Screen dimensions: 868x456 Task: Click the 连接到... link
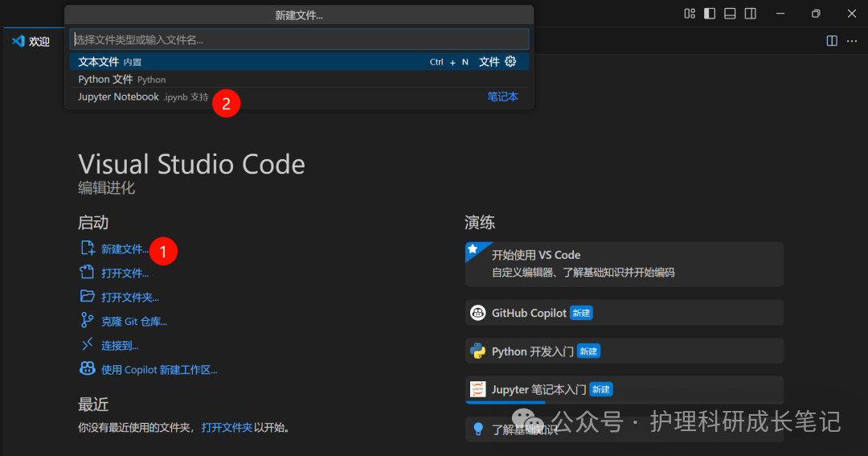pyautogui.click(x=120, y=346)
